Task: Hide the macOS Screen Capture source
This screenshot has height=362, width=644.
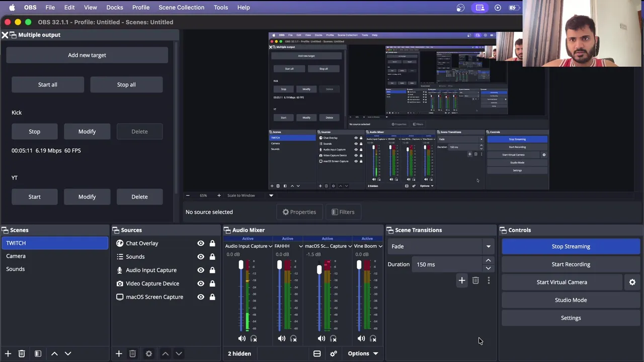Action: click(201, 297)
